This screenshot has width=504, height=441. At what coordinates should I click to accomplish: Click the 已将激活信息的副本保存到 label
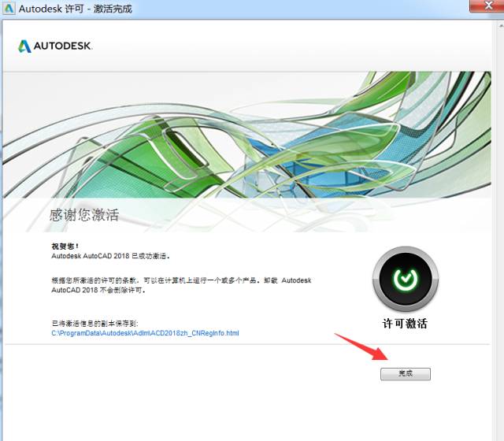tap(94, 323)
